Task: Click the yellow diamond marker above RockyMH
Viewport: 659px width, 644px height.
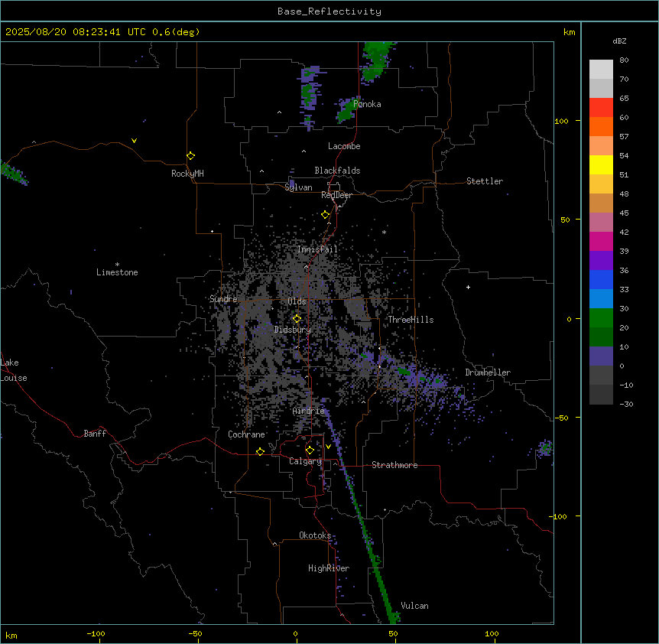Action: pyautogui.click(x=190, y=156)
